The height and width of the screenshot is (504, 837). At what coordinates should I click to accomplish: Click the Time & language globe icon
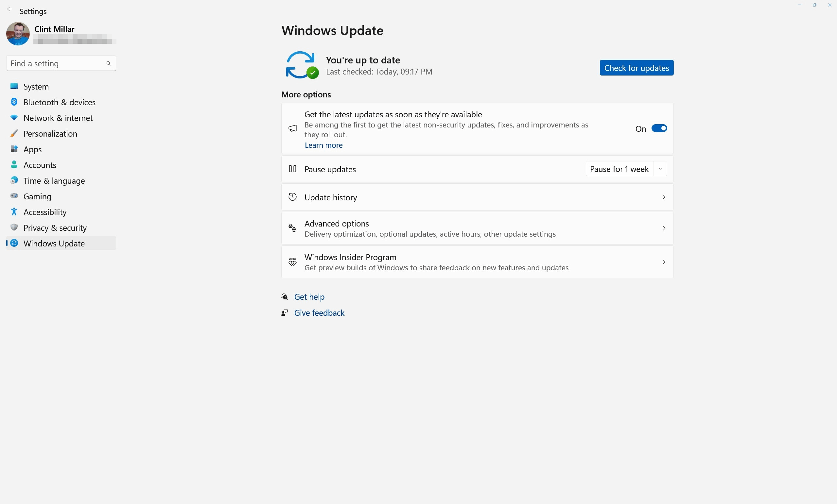[x=14, y=180]
